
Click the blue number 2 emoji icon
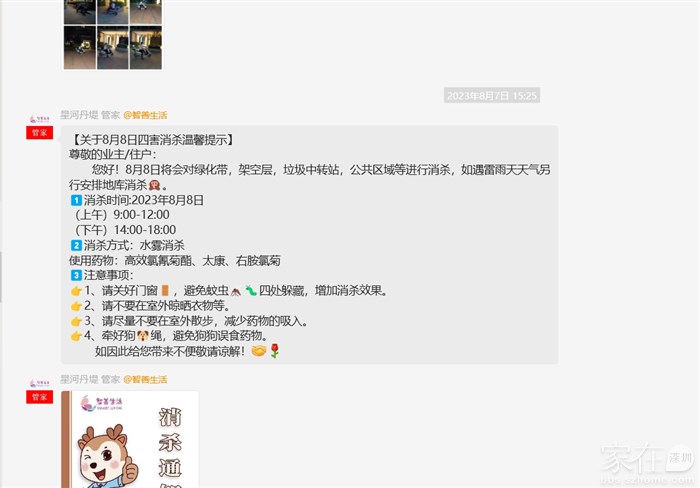(x=76, y=245)
